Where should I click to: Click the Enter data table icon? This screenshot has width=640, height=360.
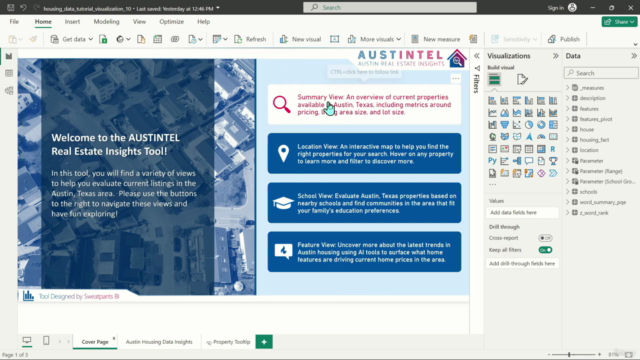pyautogui.click(x=158, y=39)
